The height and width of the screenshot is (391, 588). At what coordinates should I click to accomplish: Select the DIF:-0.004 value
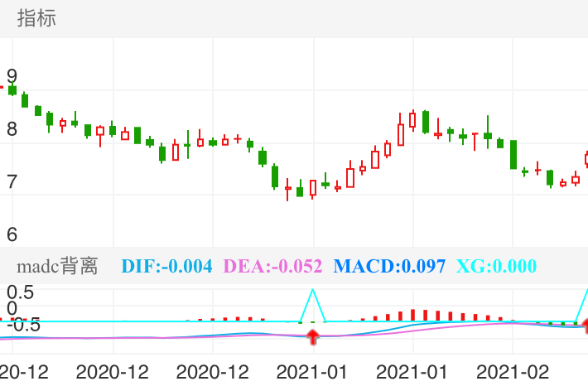click(166, 266)
